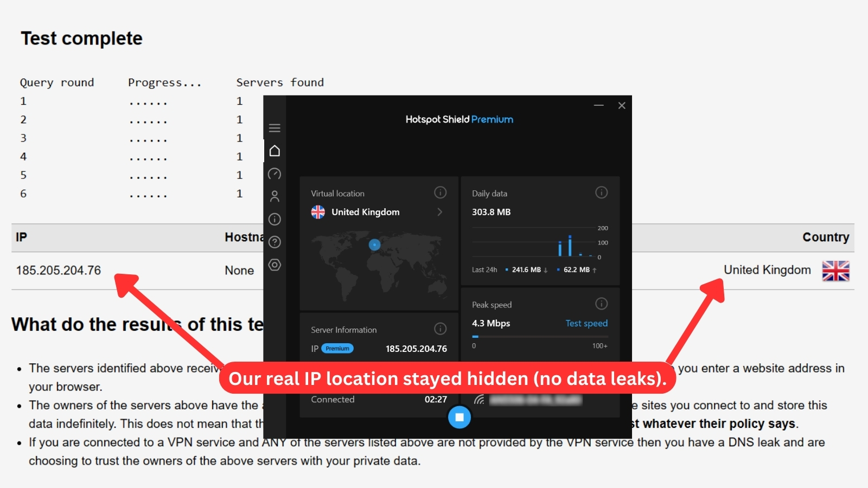Click the Test speed link
The height and width of the screenshot is (488, 868).
[x=586, y=323]
